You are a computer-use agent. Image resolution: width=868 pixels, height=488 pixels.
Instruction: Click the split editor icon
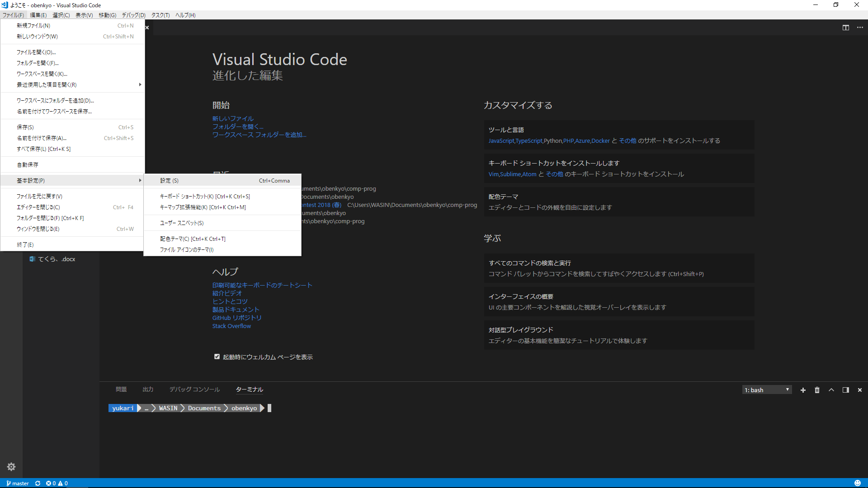(x=845, y=28)
